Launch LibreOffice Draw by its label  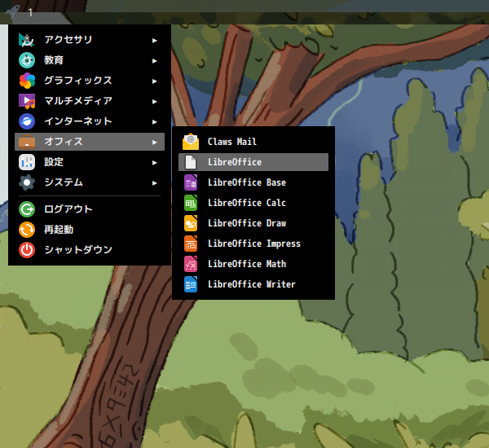[247, 223]
